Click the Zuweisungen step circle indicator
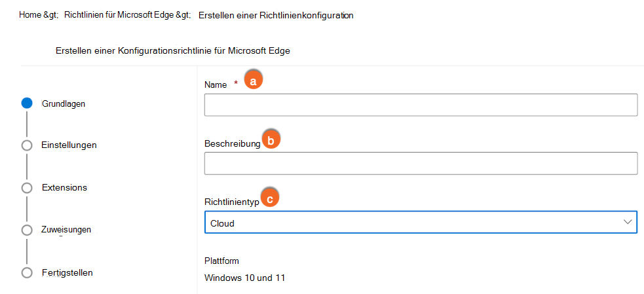This screenshot has width=644, height=294. pos(27,230)
